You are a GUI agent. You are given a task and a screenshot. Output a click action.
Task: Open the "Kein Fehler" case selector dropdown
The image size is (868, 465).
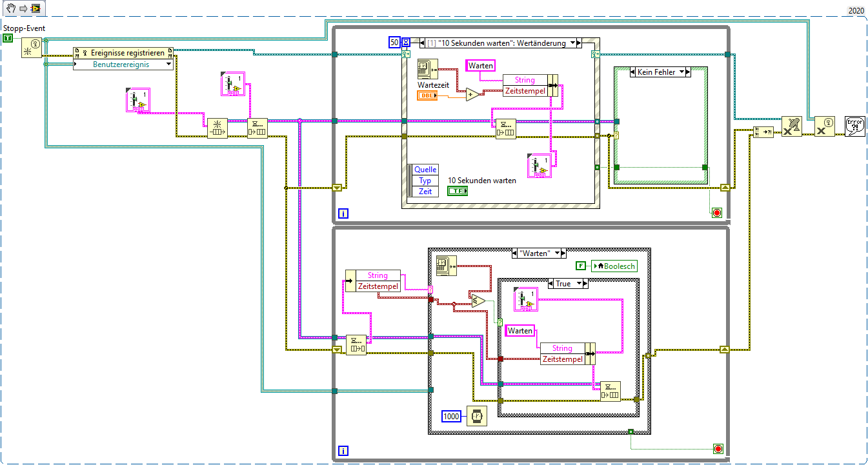coord(681,72)
